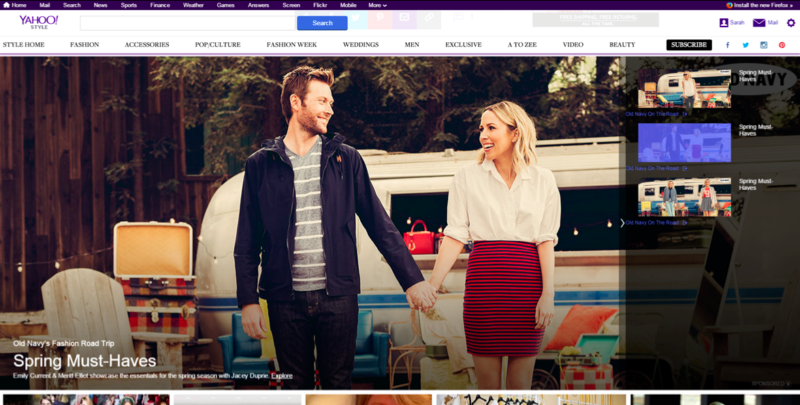800x405 pixels.
Task: Open Weather in the top bar
Action: click(193, 5)
